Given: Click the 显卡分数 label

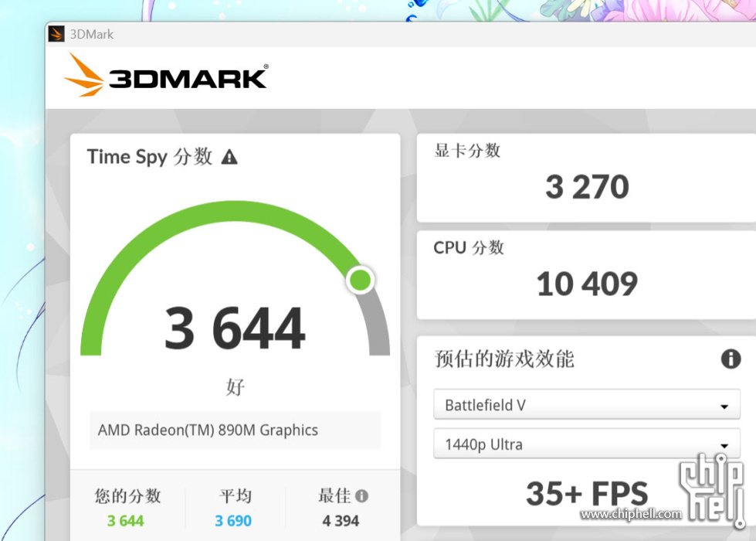Looking at the screenshot, I should pyautogui.click(x=467, y=150).
